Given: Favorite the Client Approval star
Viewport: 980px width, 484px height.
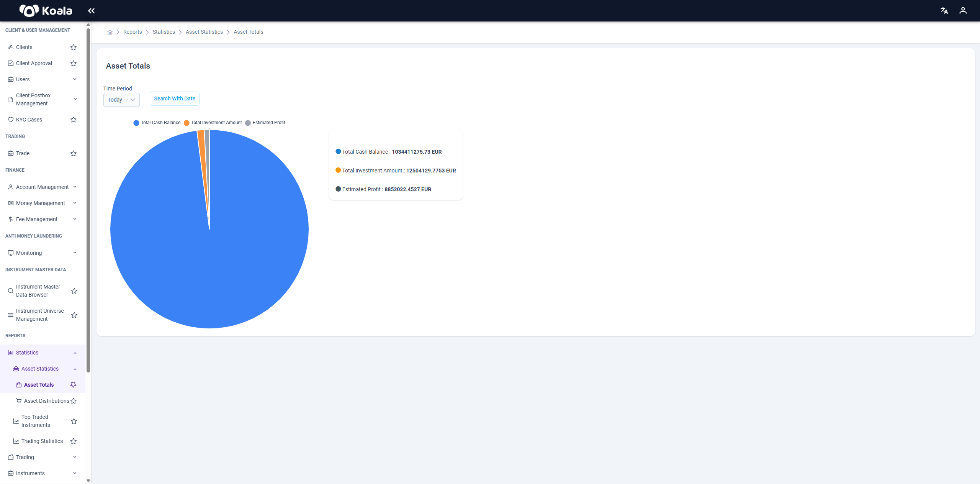Looking at the screenshot, I should [x=74, y=63].
